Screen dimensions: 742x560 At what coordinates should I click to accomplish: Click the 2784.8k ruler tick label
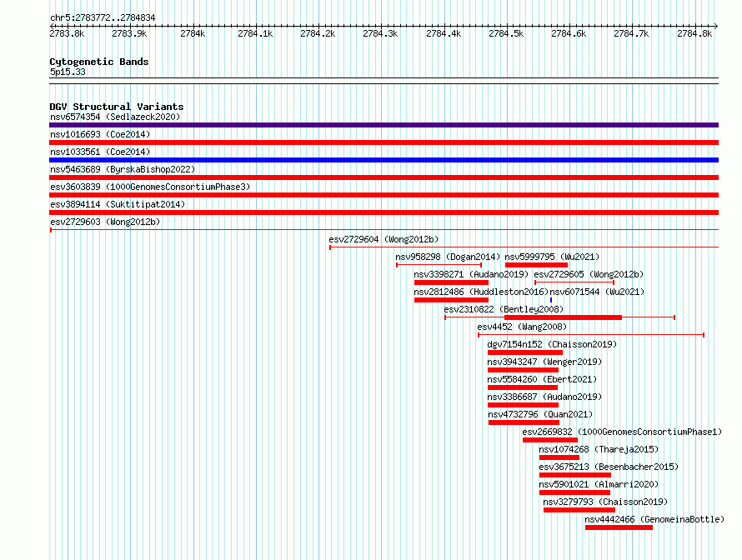694,33
